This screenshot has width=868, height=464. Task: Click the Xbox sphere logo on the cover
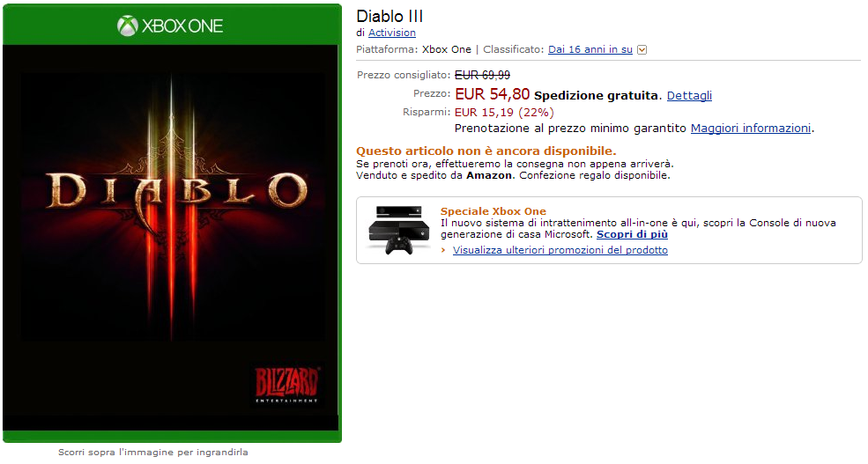(127, 26)
